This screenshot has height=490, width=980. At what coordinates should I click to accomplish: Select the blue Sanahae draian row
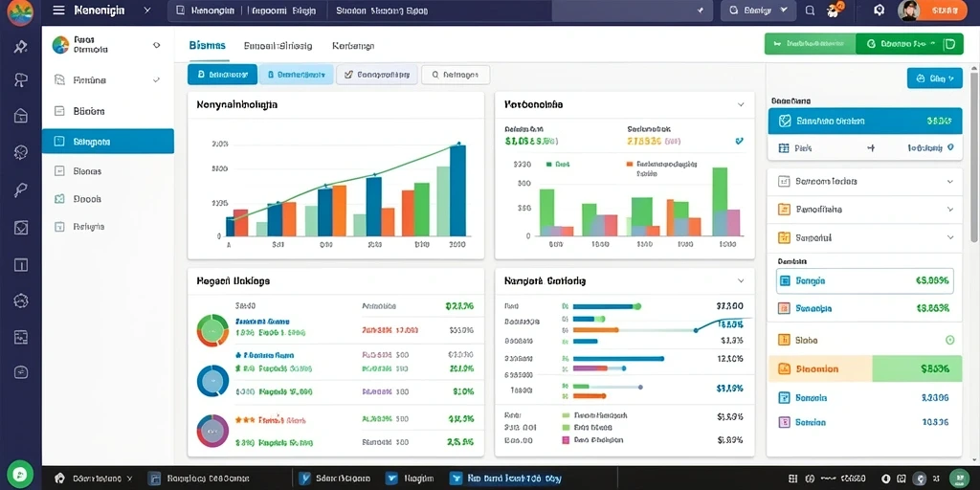pos(864,122)
